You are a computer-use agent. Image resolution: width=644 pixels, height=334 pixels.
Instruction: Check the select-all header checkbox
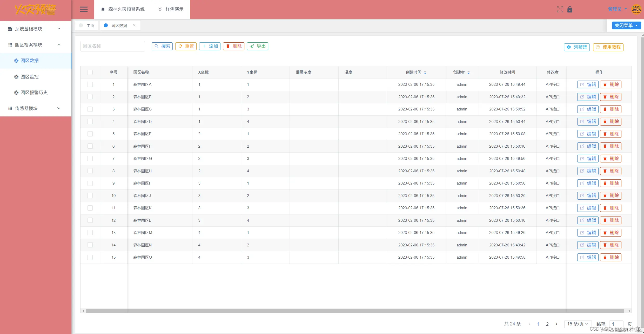coord(90,72)
